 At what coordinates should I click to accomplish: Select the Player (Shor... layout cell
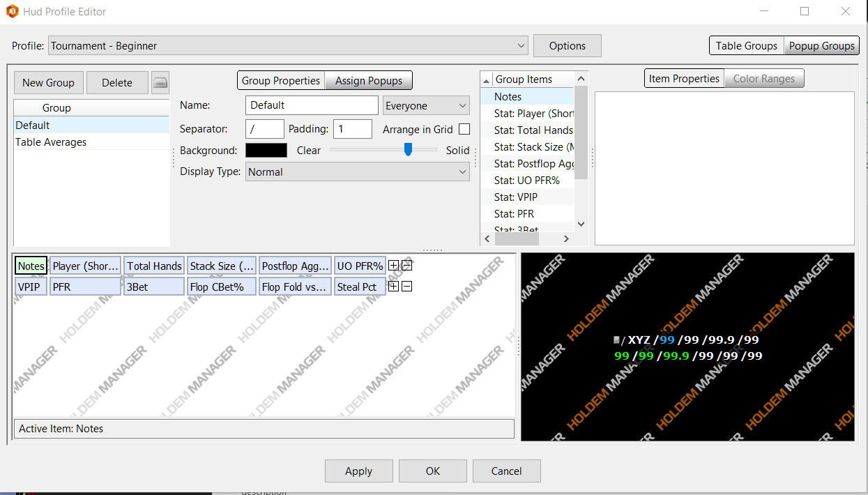pos(86,266)
